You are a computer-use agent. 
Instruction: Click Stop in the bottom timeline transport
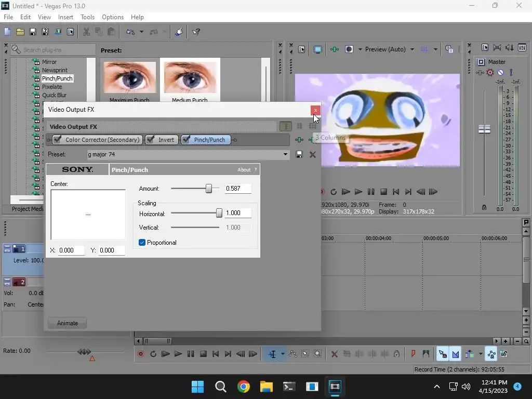[203, 354]
